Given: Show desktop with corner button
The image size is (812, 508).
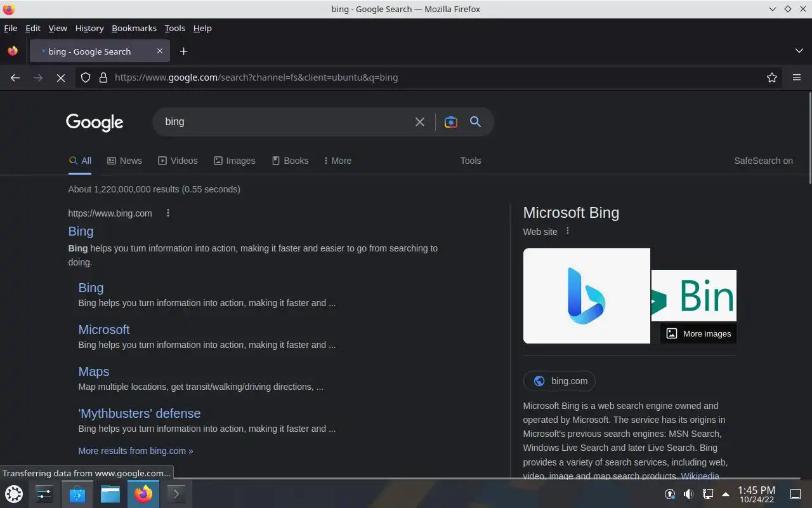Looking at the screenshot, I should pos(796,493).
